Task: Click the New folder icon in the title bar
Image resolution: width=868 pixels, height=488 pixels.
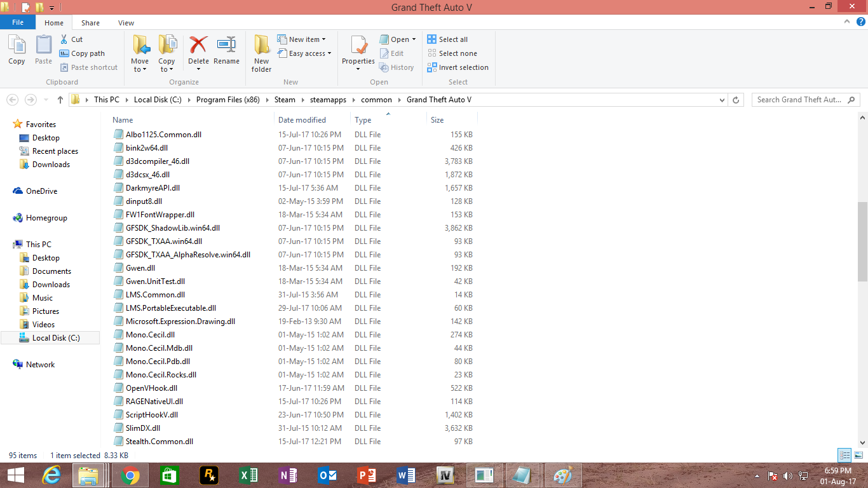Action: point(39,8)
